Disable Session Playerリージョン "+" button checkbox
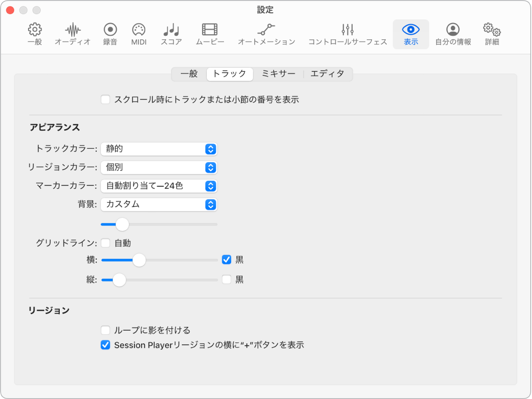The image size is (532, 399). coord(105,345)
